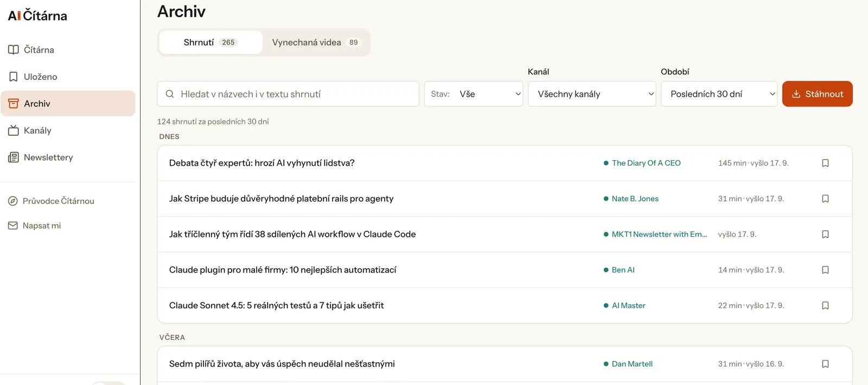Viewport: 868px width, 385px height.
Task: Click the Archiv page heading
Action: click(181, 11)
